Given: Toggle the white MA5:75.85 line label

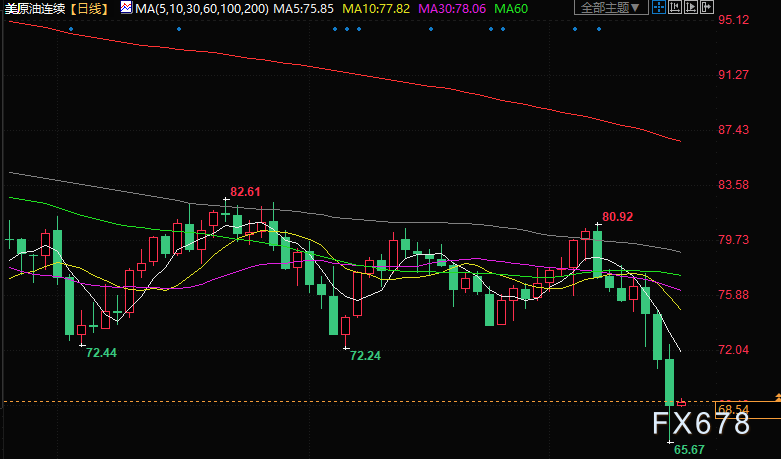Looking at the screenshot, I should (x=305, y=8).
